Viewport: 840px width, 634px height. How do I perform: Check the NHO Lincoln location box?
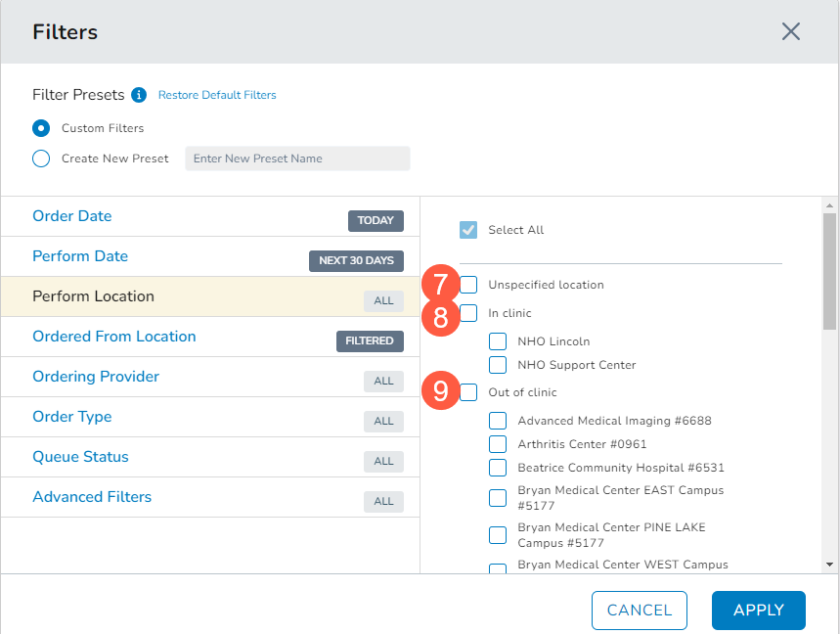pos(498,341)
